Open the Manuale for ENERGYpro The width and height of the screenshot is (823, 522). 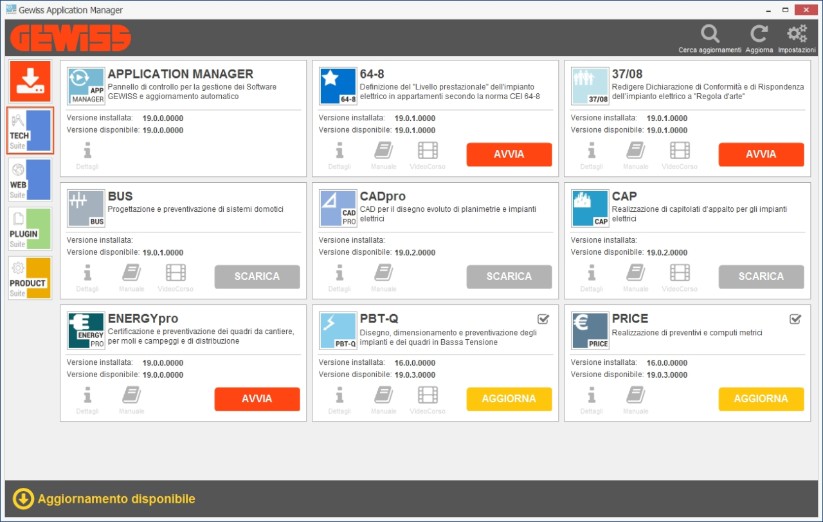[131, 400]
